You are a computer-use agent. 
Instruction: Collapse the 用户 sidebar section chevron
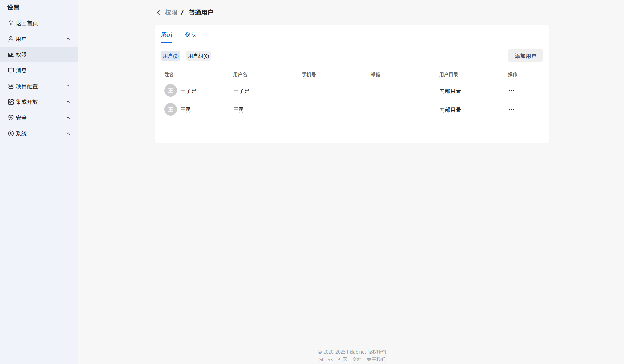68,39
